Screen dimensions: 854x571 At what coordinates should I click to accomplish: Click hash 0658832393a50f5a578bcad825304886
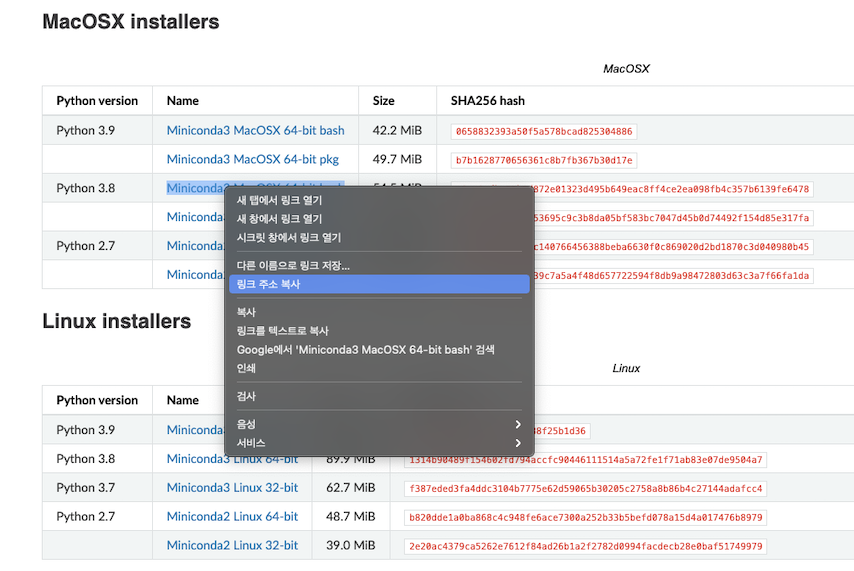pos(544,131)
